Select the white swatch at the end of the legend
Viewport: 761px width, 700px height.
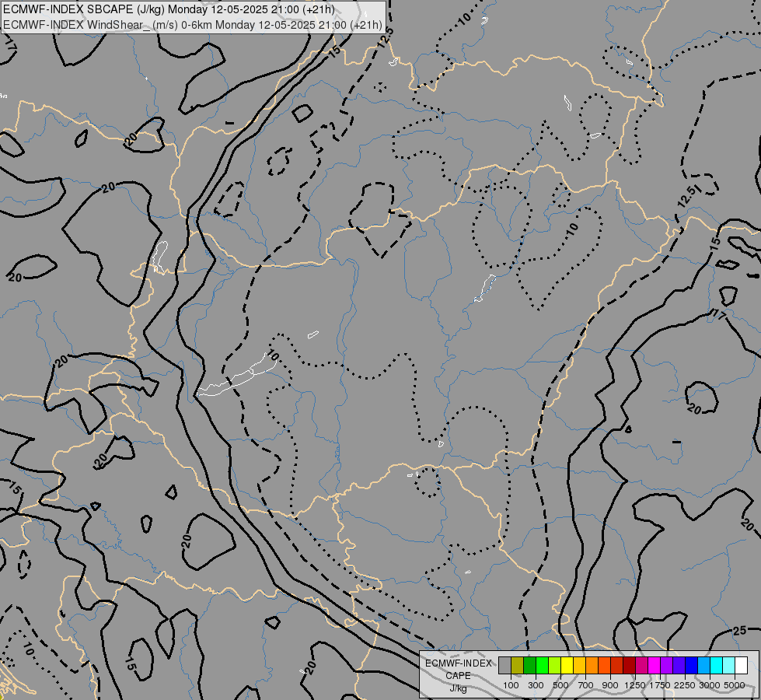pyautogui.click(x=741, y=666)
